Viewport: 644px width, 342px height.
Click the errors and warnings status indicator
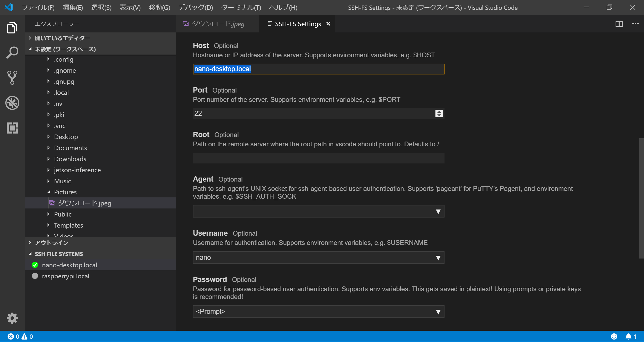click(x=20, y=336)
